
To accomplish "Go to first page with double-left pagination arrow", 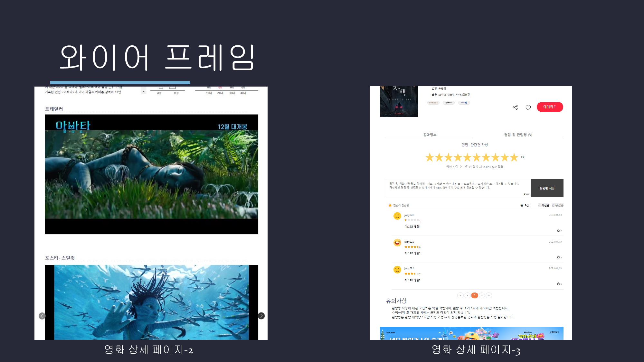I will pos(460,295).
